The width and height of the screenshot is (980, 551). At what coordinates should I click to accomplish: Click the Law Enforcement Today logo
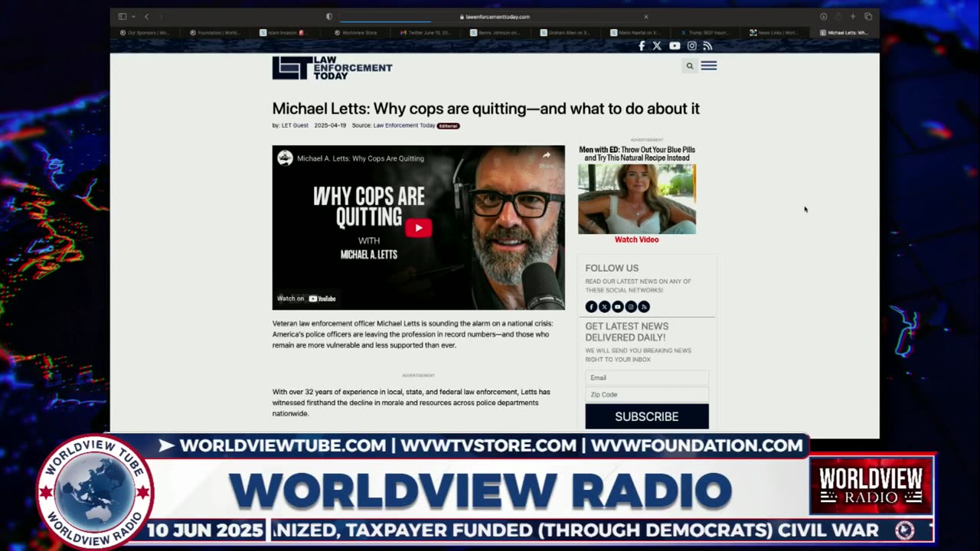click(332, 67)
